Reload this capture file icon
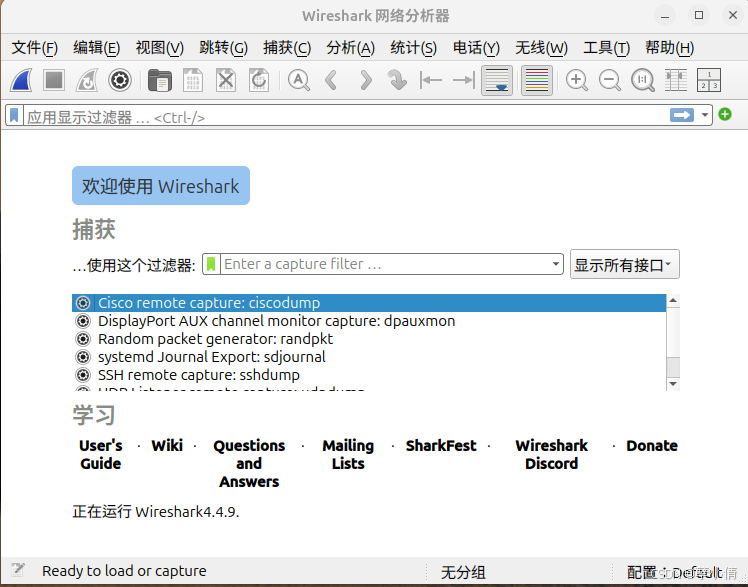The width and height of the screenshot is (748, 587). (x=259, y=80)
